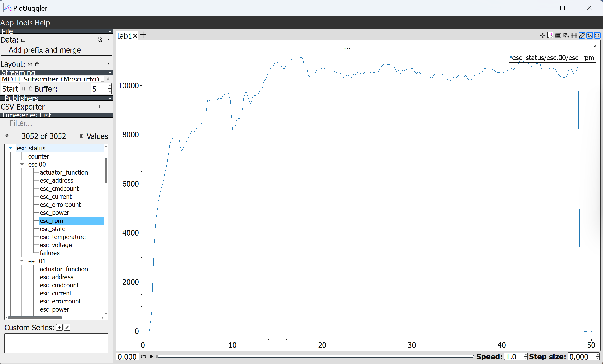Click the Start streaming button
The image size is (603, 364).
click(10, 89)
